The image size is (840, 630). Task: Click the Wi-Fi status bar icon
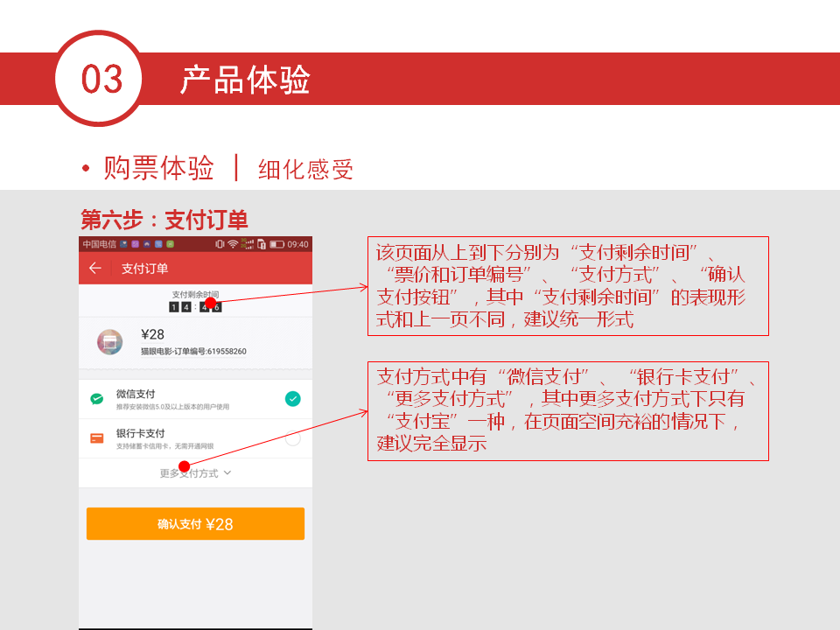[x=233, y=244]
